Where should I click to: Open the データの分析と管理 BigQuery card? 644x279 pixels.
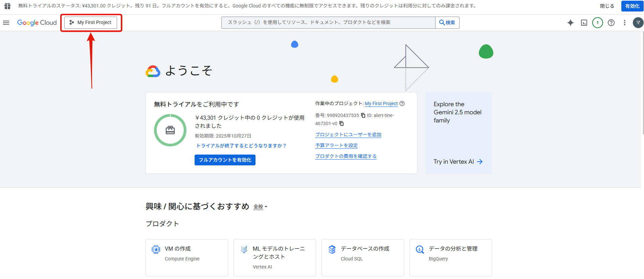point(451,258)
